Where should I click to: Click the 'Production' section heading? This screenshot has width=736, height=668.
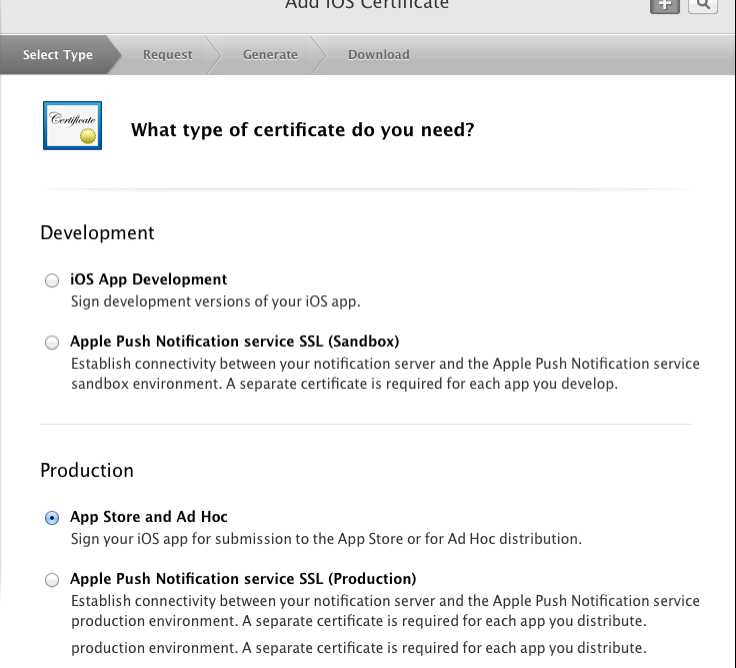pos(87,470)
